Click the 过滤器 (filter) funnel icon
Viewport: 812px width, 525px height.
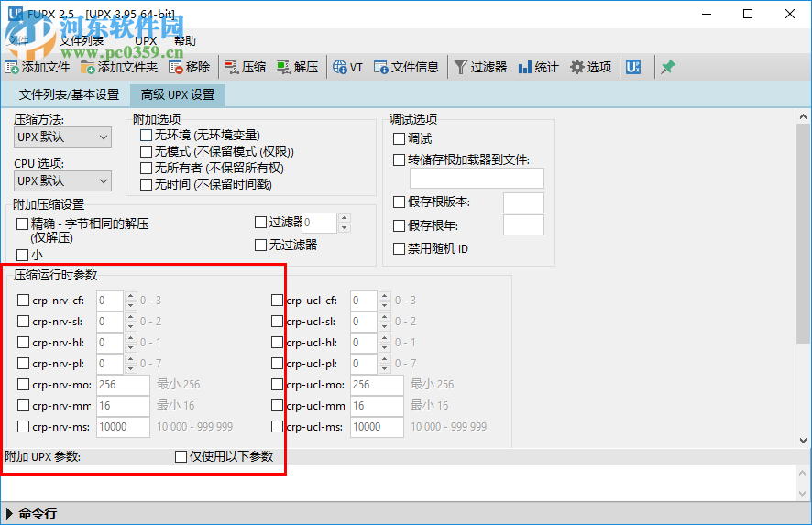coord(460,67)
